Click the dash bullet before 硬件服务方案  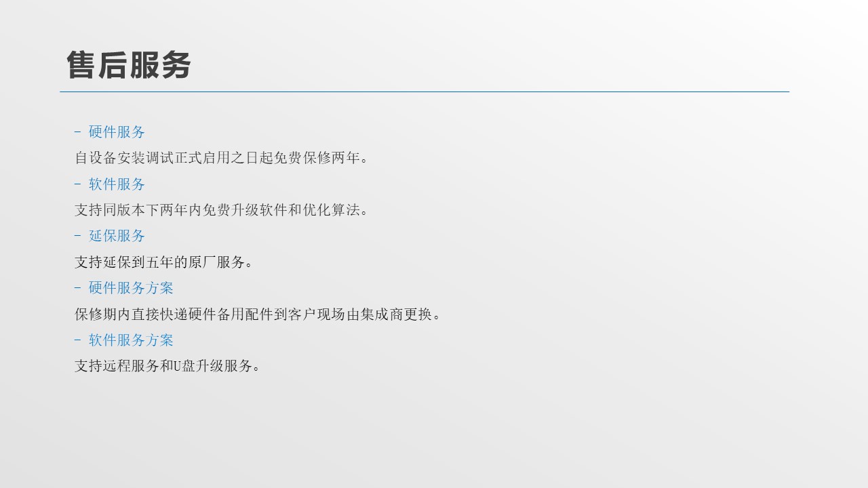tap(78, 288)
